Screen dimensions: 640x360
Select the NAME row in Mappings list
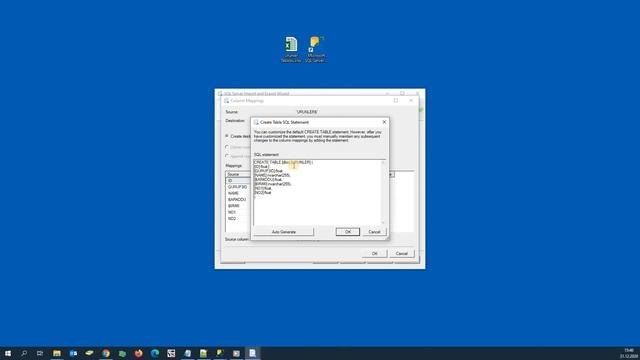coord(238,193)
